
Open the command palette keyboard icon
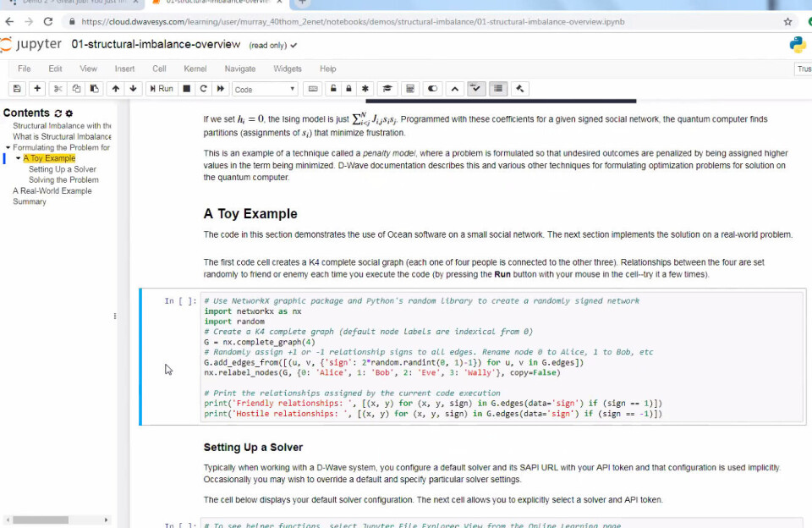coord(313,89)
